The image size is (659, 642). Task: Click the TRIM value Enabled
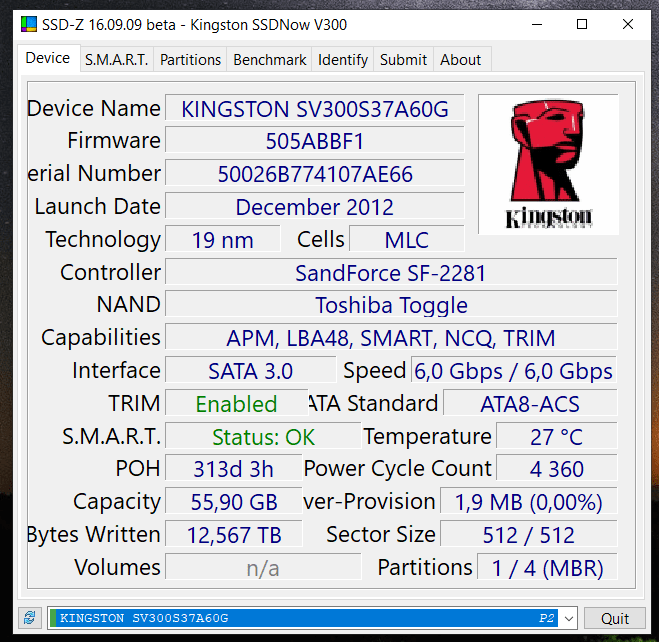click(x=237, y=404)
